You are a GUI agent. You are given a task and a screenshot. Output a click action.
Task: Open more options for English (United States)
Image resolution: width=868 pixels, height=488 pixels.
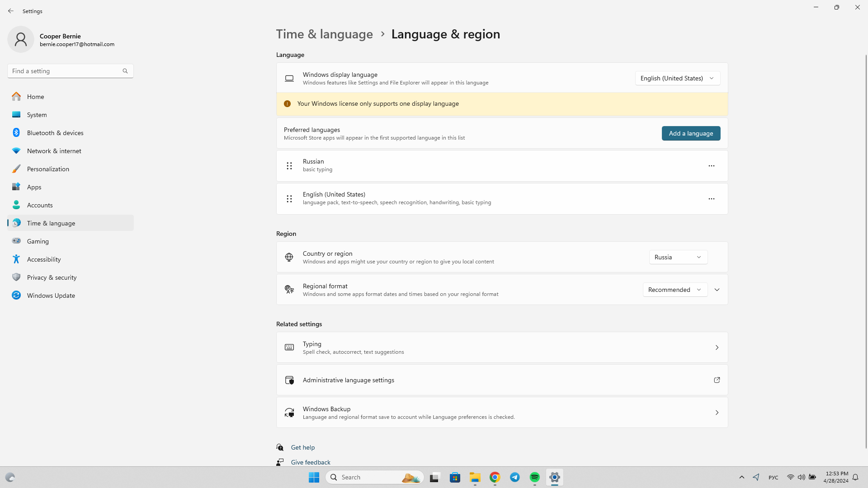click(x=711, y=199)
